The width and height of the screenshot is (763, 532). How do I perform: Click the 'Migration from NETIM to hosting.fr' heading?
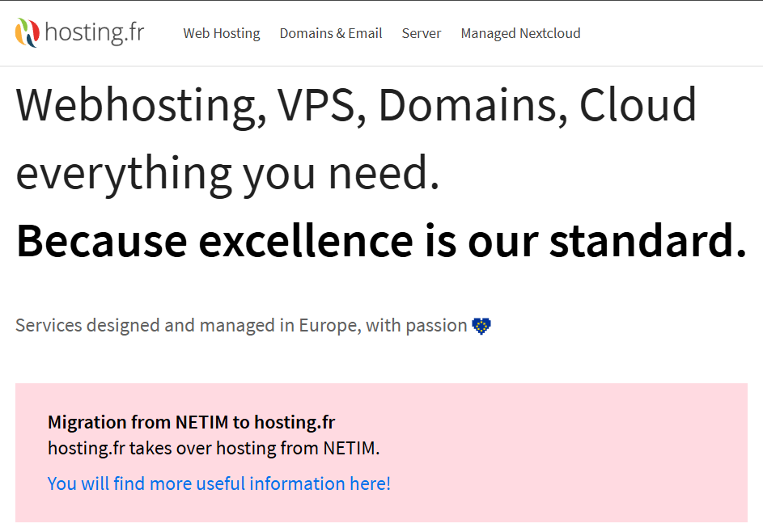[191, 422]
